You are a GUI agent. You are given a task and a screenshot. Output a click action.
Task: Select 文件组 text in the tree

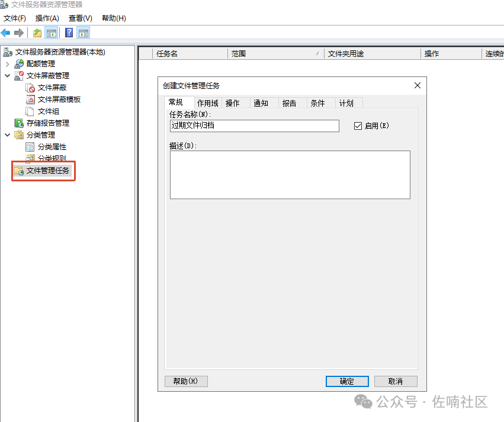click(49, 111)
